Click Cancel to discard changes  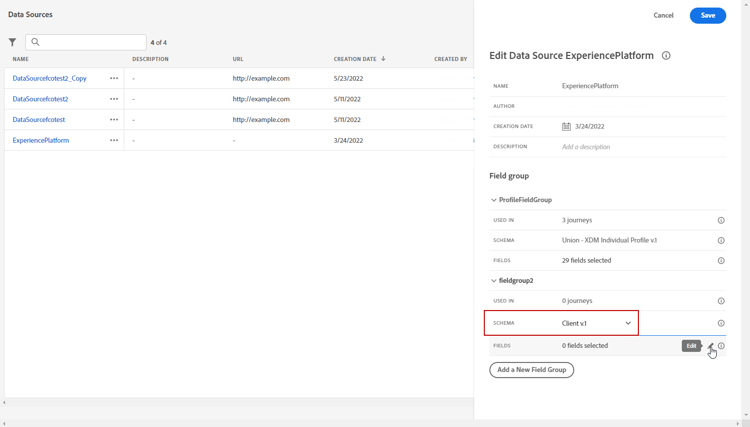click(663, 15)
